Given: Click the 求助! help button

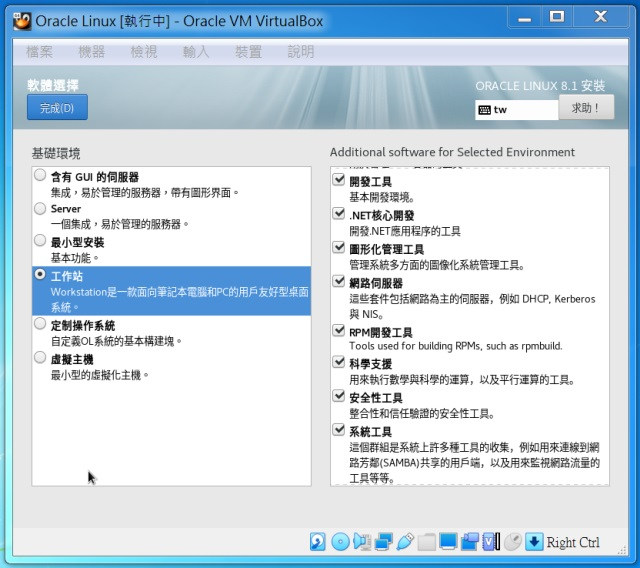Looking at the screenshot, I should tap(586, 107).
